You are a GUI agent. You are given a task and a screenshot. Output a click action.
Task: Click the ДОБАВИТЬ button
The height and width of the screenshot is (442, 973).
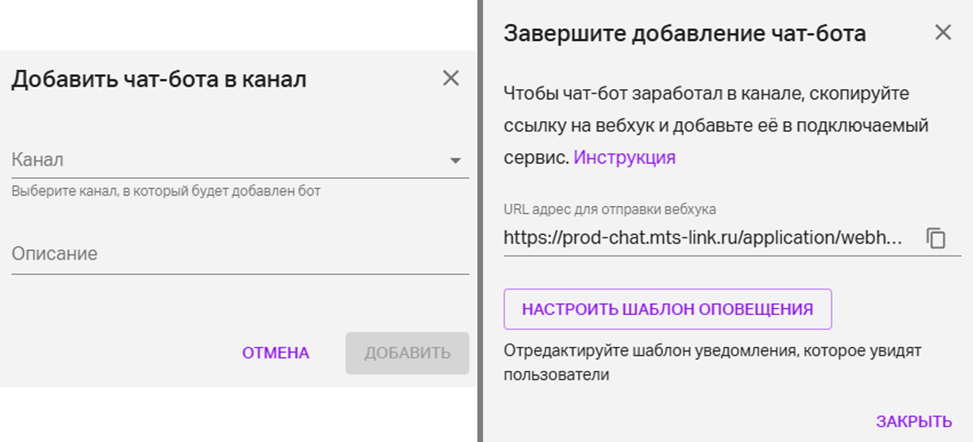click(x=407, y=353)
